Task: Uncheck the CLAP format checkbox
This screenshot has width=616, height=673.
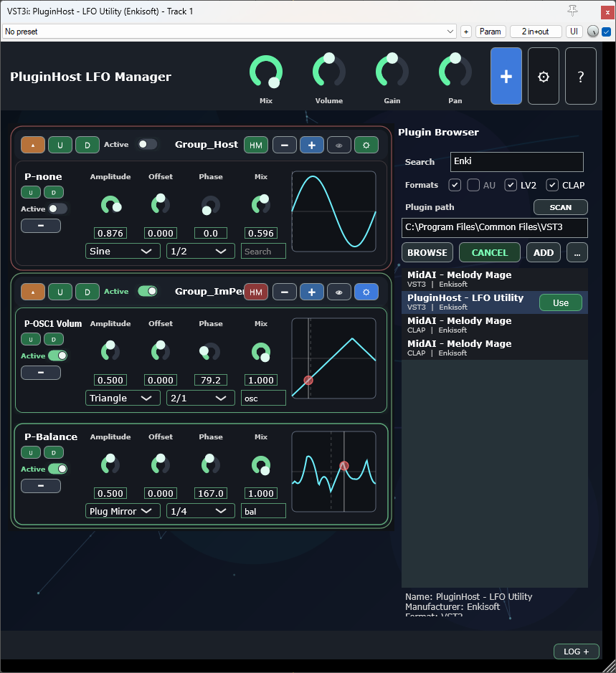Action: tap(552, 185)
